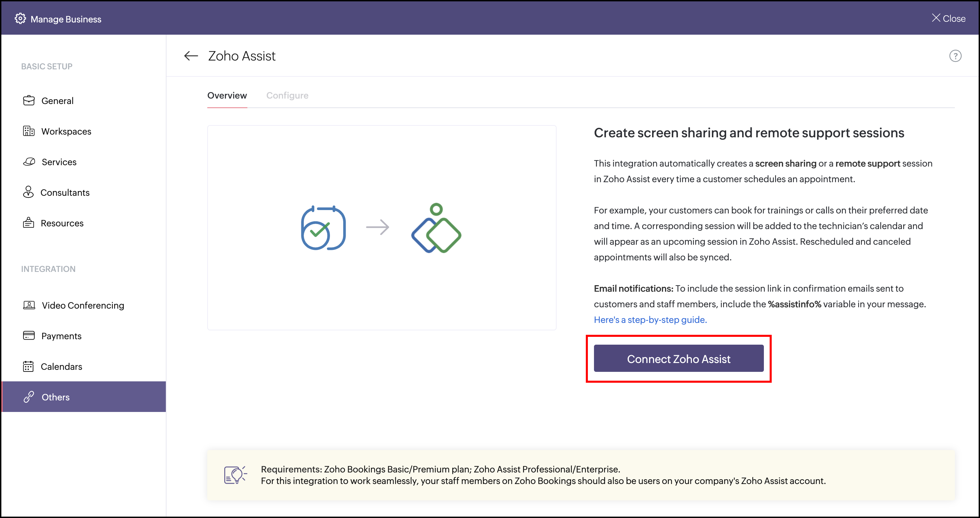Open the help question mark icon
The height and width of the screenshot is (518, 980).
point(955,56)
